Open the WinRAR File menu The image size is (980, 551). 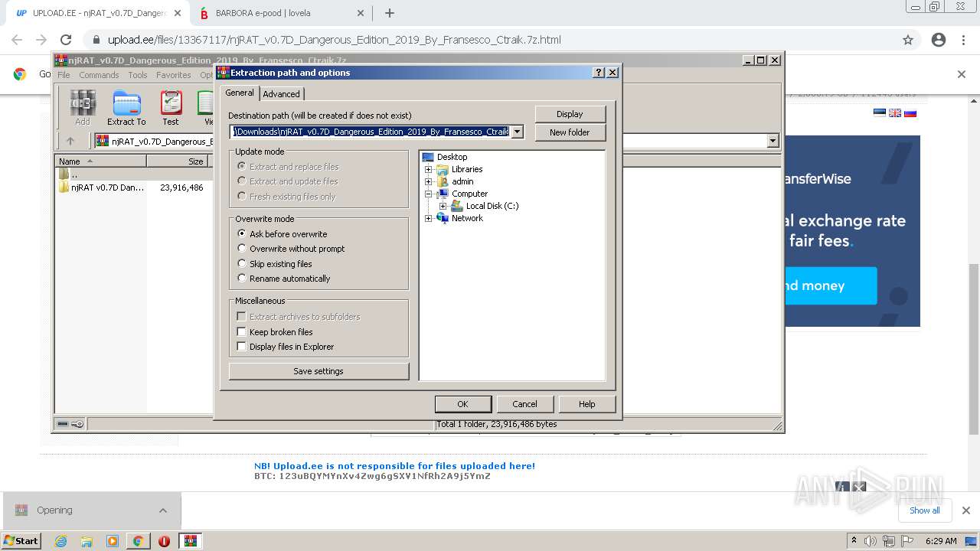(64, 75)
